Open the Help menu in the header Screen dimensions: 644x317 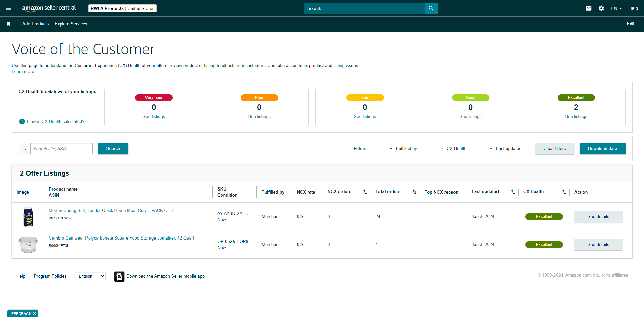tap(633, 8)
